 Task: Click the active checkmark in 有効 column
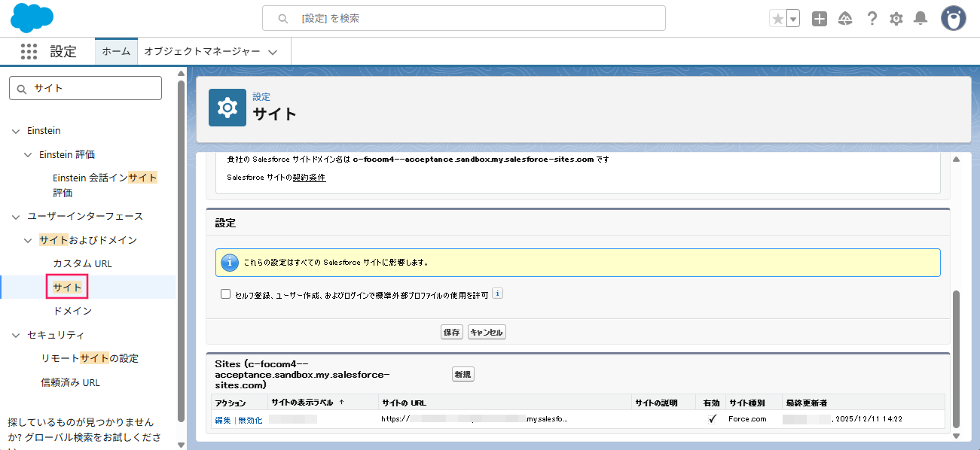point(712,419)
